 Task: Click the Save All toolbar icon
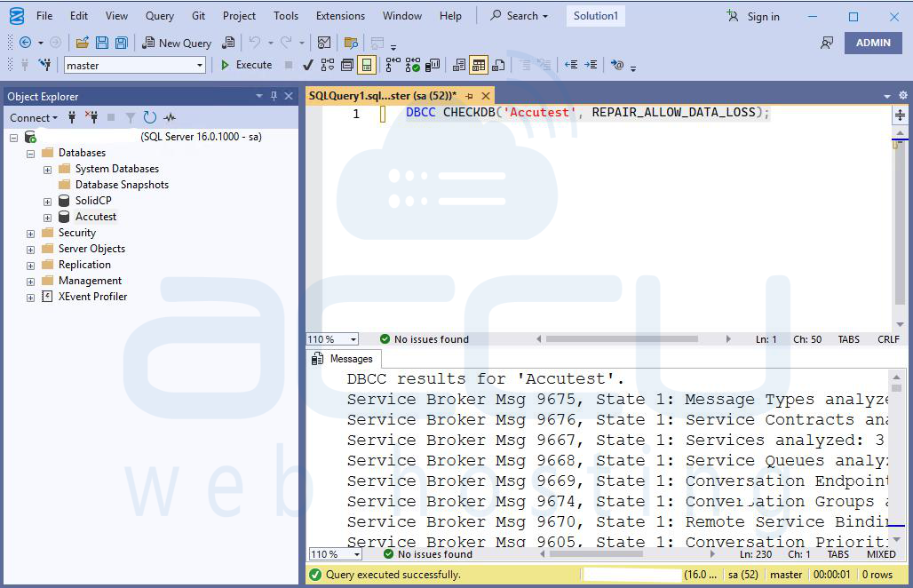(121, 43)
